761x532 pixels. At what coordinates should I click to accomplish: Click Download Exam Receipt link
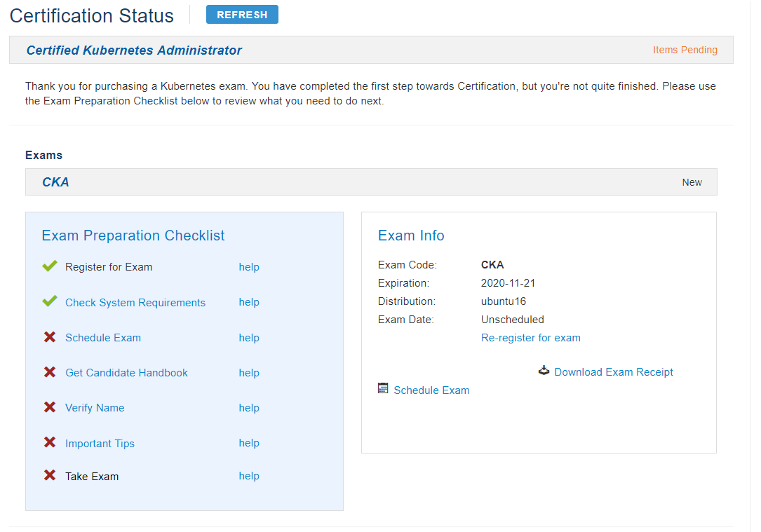click(x=614, y=372)
